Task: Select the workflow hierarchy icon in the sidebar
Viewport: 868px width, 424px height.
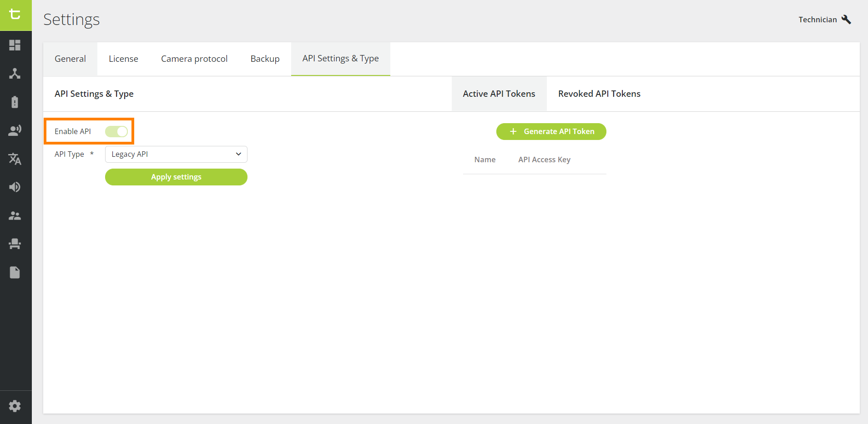Action: tap(15, 74)
